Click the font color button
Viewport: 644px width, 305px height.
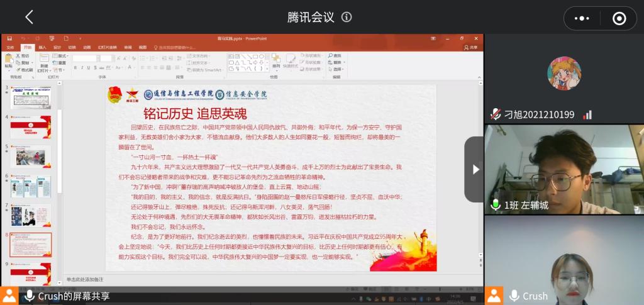130,67
